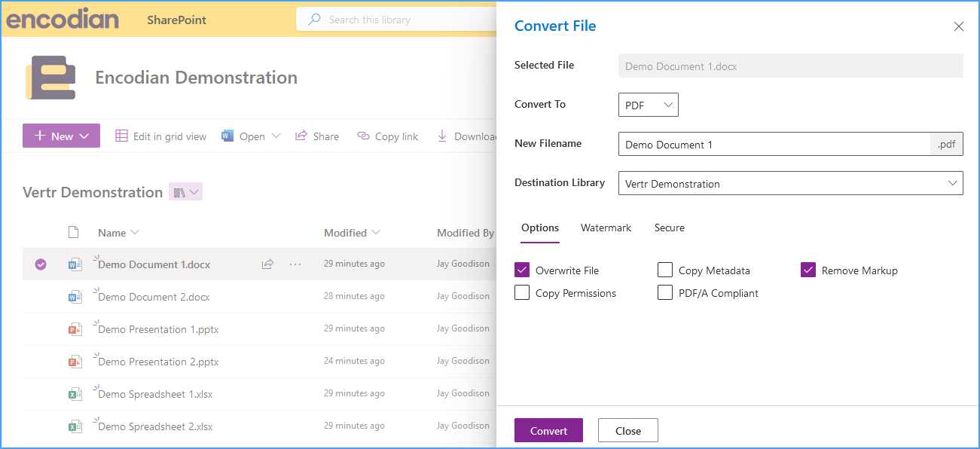
Task: Click the Close button in panel footer
Action: 628,430
